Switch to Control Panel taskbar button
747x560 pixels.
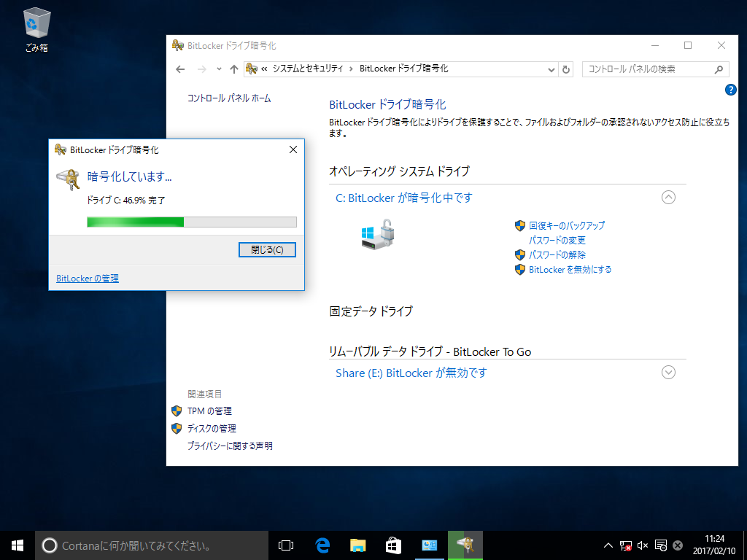[x=429, y=545]
